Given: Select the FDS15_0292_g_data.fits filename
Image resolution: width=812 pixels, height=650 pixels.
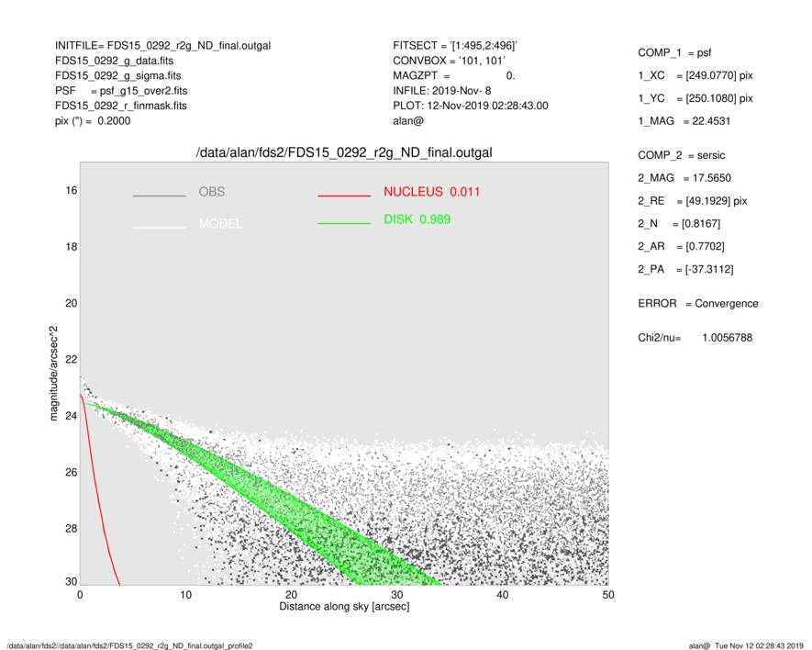Looking at the screenshot, I should click(x=114, y=61).
